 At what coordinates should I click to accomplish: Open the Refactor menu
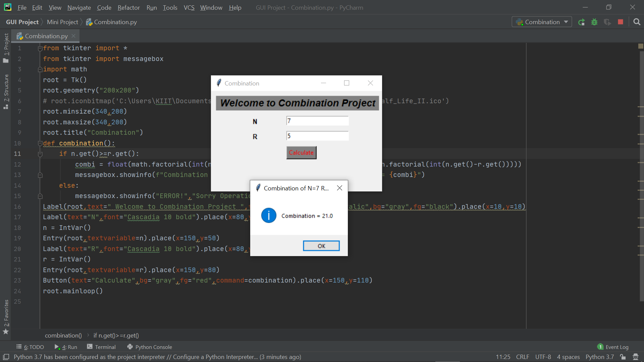[129, 7]
